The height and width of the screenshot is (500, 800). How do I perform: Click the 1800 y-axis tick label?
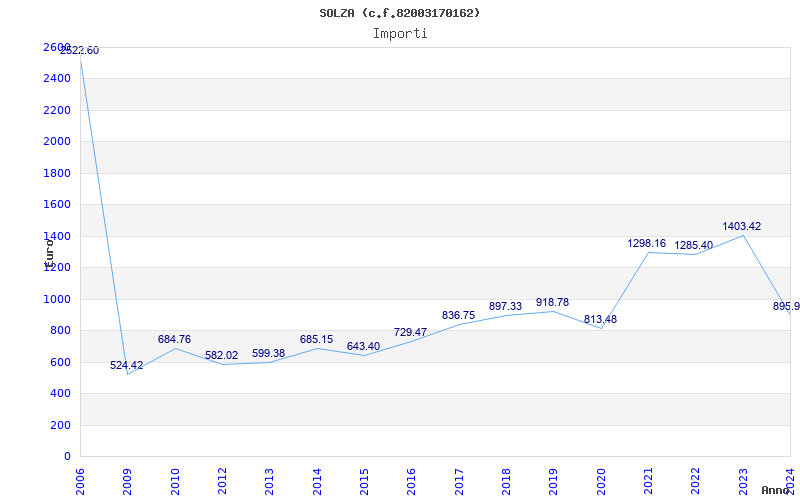pyautogui.click(x=57, y=173)
